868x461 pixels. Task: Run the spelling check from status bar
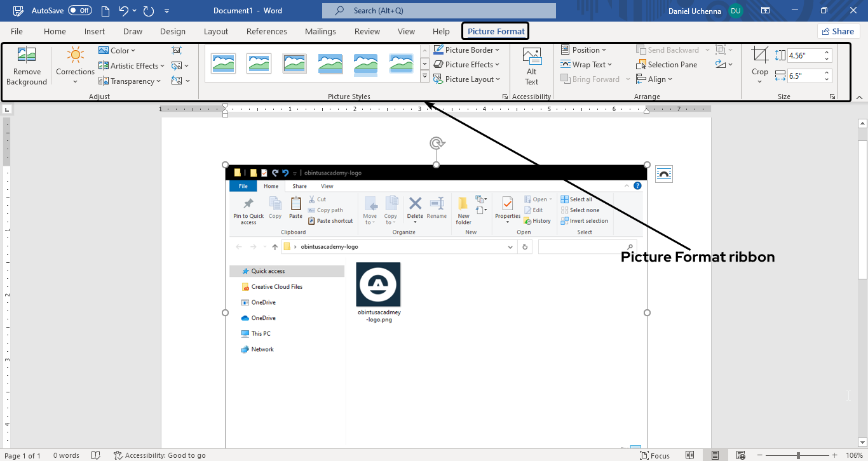pyautogui.click(x=95, y=455)
